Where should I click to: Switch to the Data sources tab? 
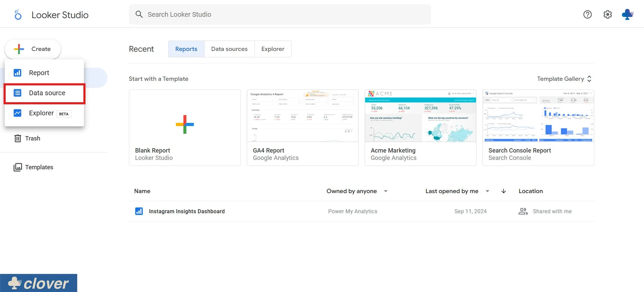229,49
